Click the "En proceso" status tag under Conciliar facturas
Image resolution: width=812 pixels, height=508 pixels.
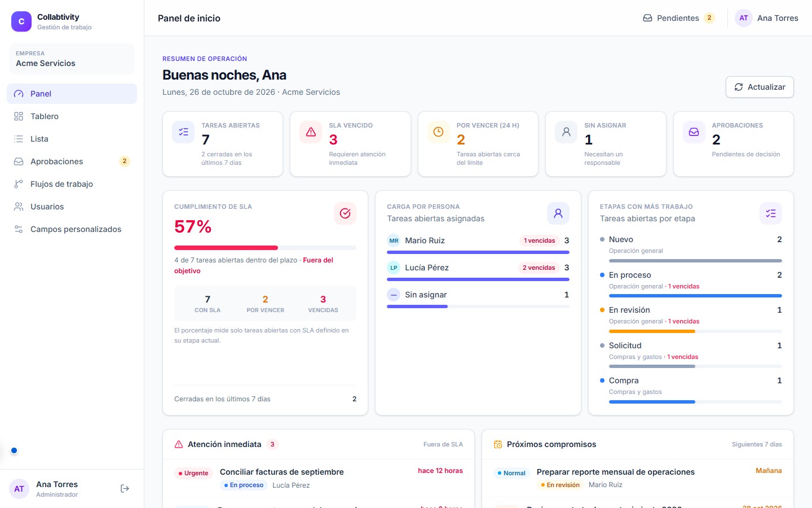click(244, 485)
